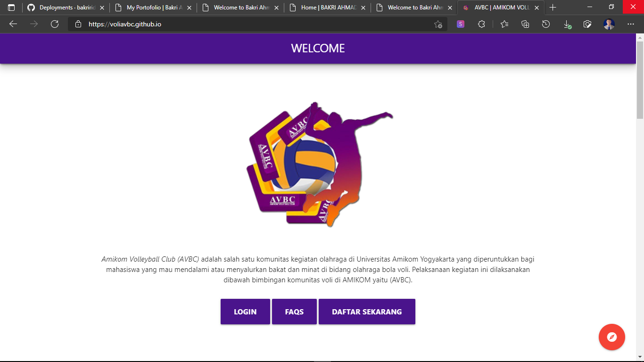644x362 pixels.
Task: Click the LOGIN button
Action: pos(245,312)
